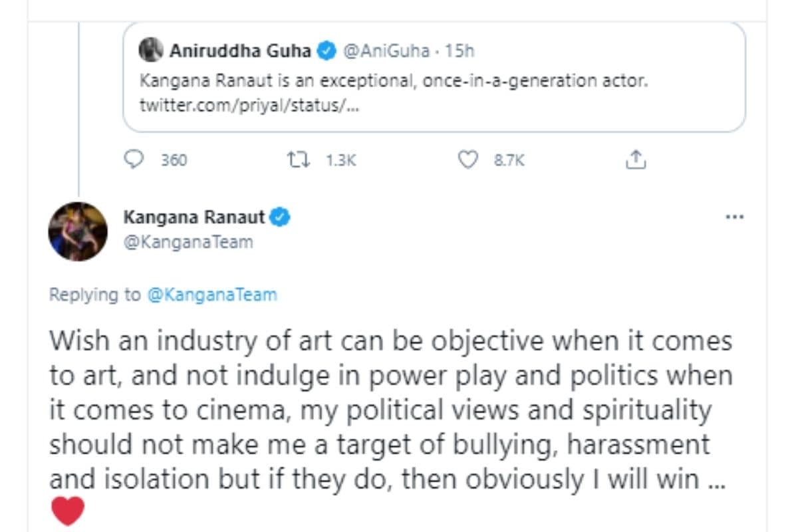Screen dimensions: 798x532
Task: Click the reply speech bubble icon
Action: (x=135, y=160)
